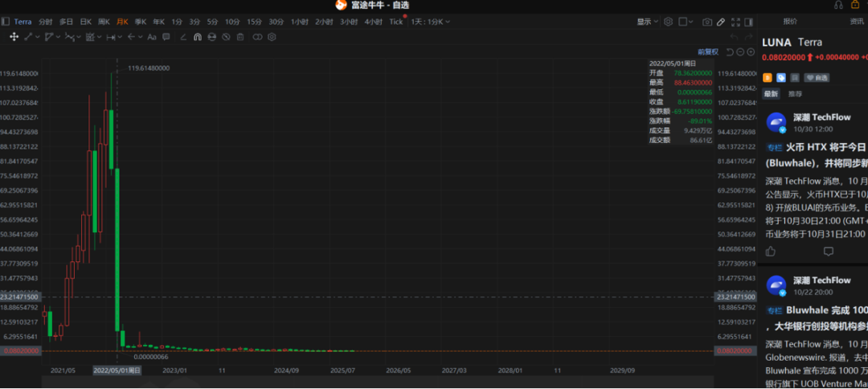Toggle keep-drawing lock mode icon
Image resolution: width=868 pixels, height=389 pixels.
pyautogui.click(x=211, y=37)
